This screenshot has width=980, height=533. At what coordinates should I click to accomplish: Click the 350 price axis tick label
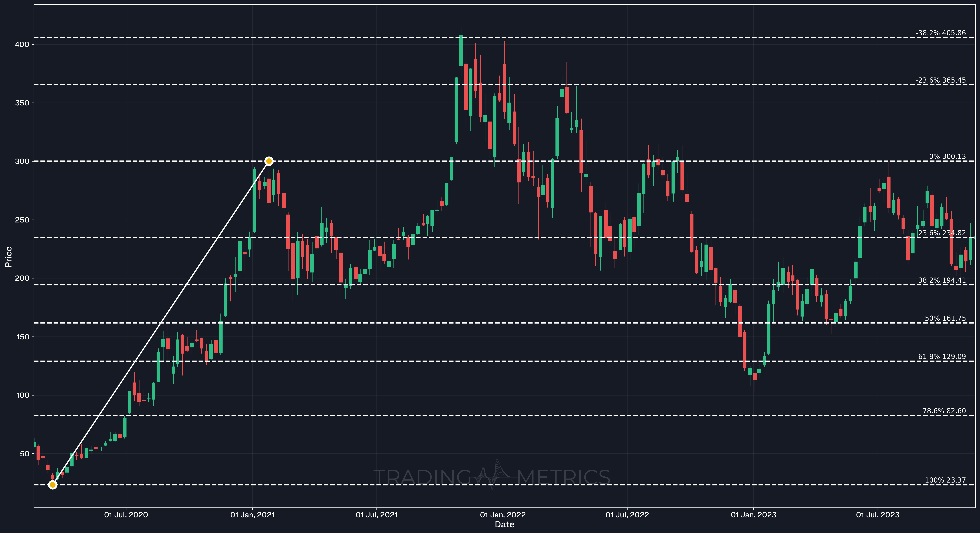(22, 103)
